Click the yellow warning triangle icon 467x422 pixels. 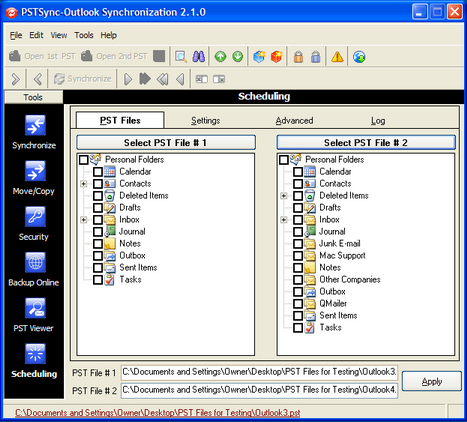[337, 56]
